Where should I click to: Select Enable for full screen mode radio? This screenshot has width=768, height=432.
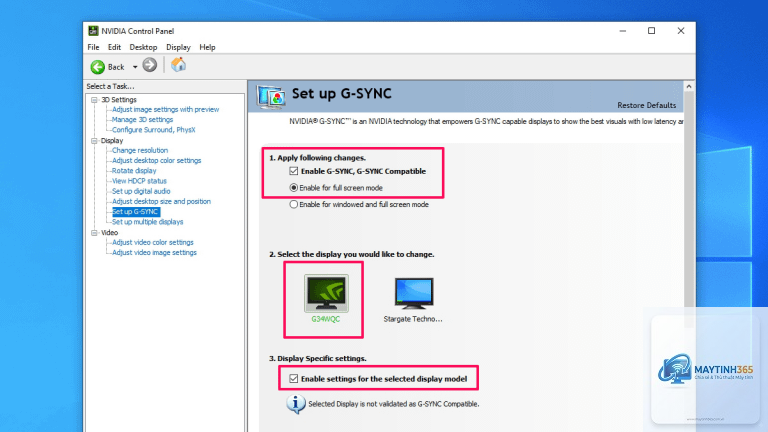[293, 188]
